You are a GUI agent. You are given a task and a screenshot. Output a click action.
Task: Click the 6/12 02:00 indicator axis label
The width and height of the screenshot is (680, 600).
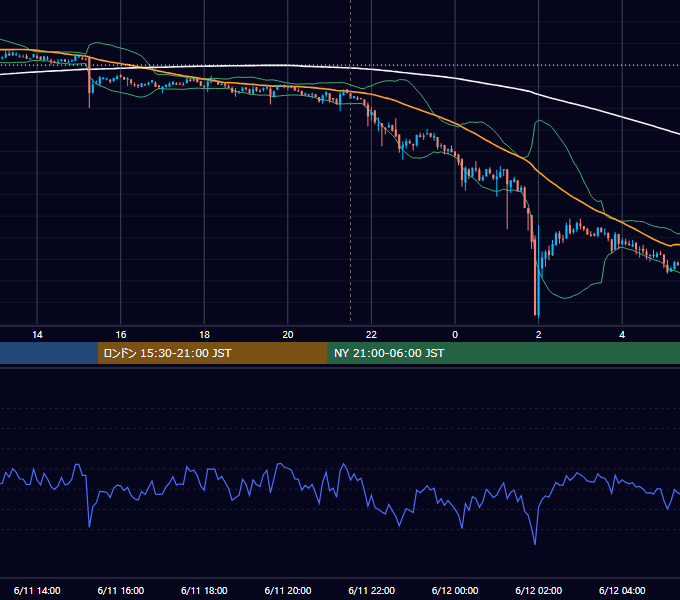point(539,590)
